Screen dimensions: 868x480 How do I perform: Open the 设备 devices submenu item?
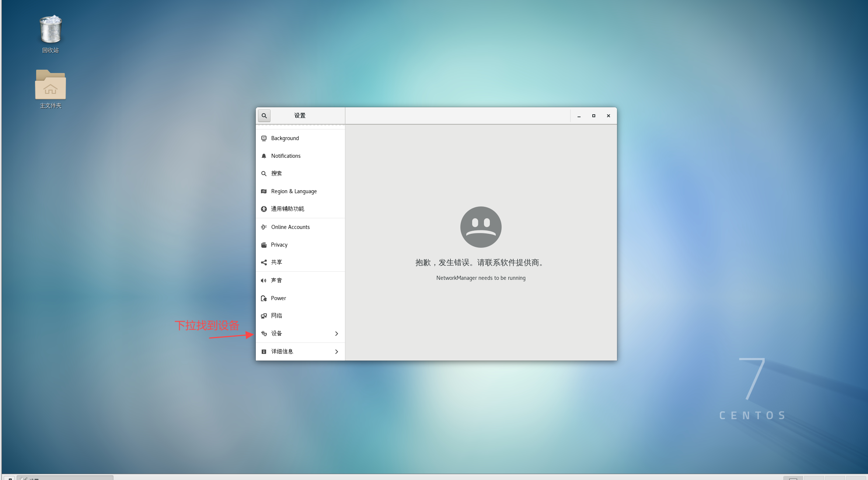pos(276,334)
